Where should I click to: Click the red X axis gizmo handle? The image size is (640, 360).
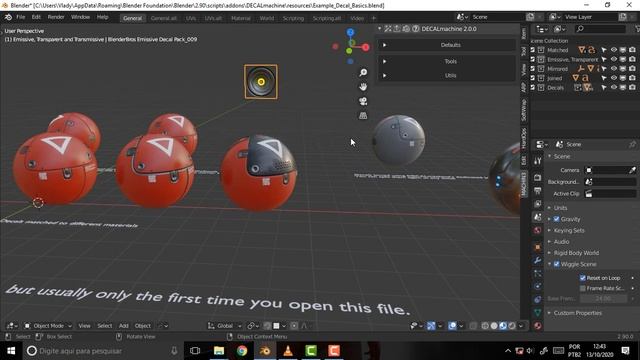pyautogui.click(x=365, y=47)
